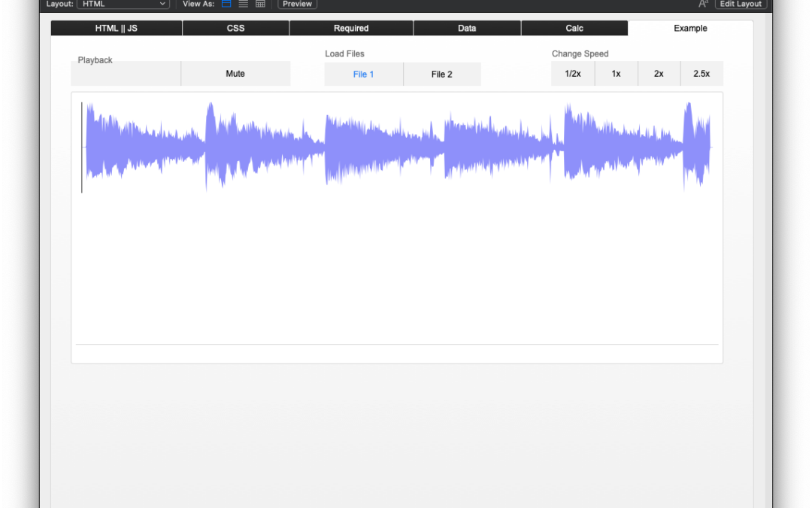Switch to List view icon
The image size is (812, 508).
pos(244,4)
